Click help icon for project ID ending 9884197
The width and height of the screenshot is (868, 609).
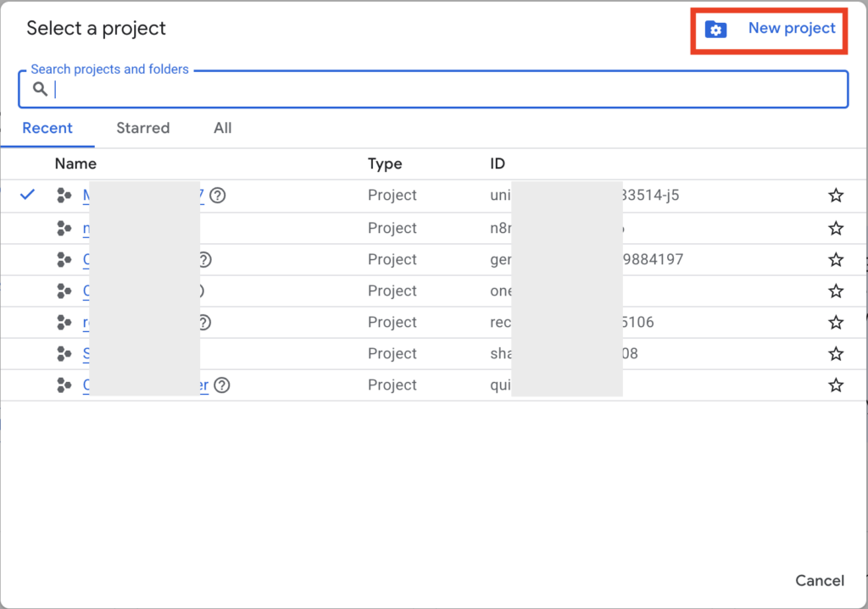click(x=203, y=260)
